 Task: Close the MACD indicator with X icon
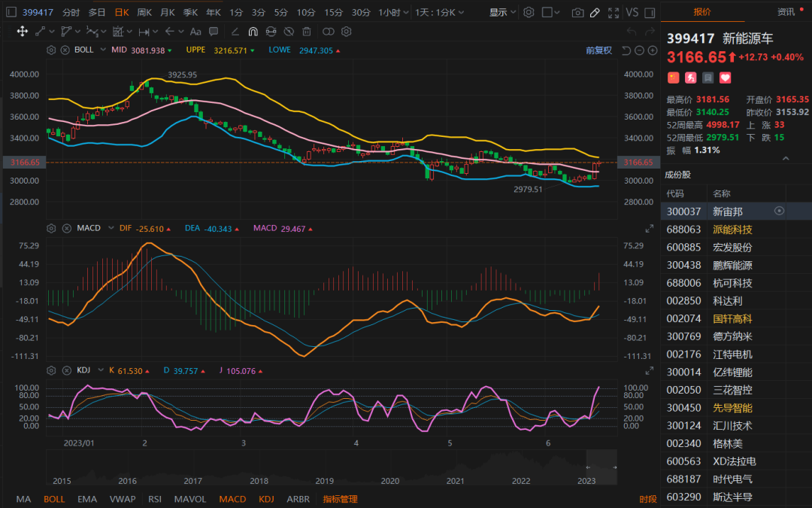tap(65, 228)
